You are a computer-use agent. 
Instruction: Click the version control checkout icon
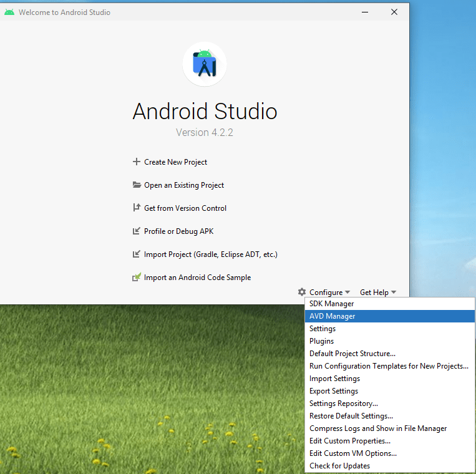pos(137,208)
